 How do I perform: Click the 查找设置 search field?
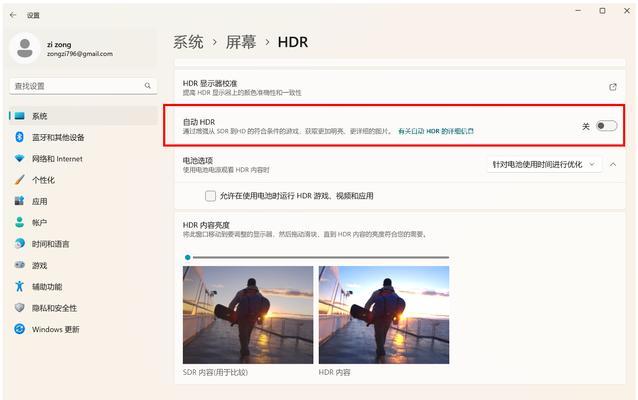click(83, 85)
